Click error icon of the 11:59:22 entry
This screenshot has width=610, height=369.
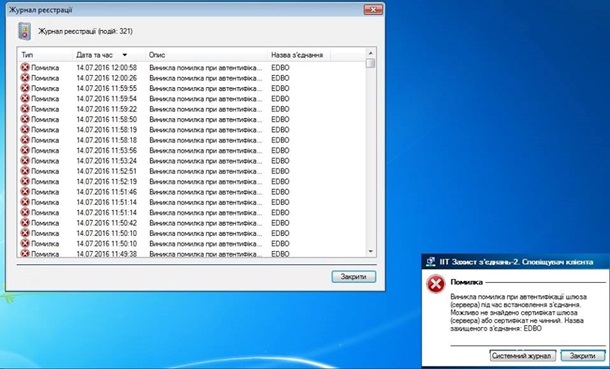click(x=25, y=109)
